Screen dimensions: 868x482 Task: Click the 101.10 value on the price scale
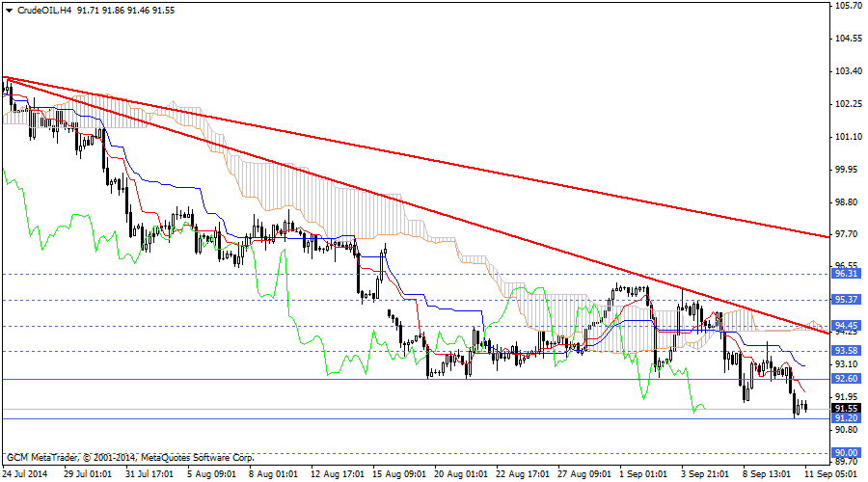[848, 137]
